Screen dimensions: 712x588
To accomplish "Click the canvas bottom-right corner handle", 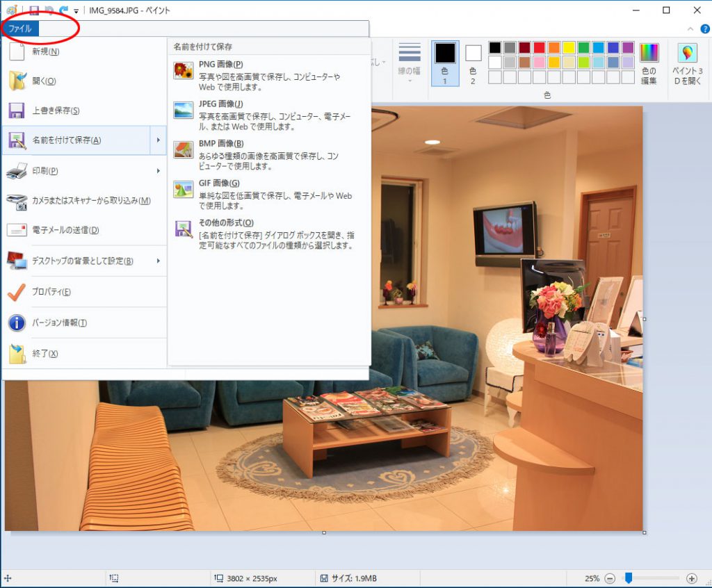I will [645, 532].
